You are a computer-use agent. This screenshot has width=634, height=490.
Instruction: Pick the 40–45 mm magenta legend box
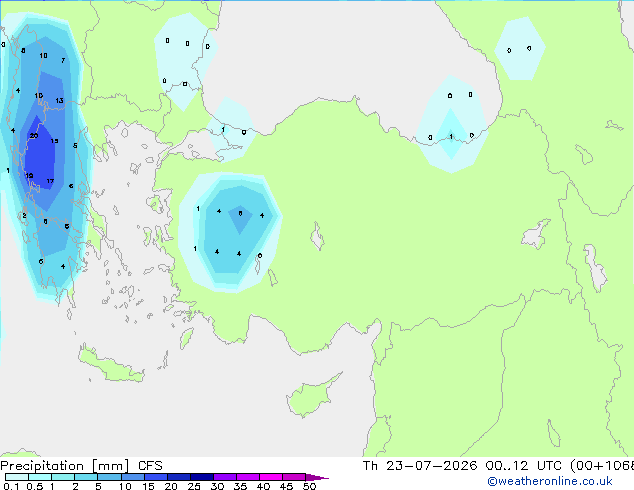[271, 477]
